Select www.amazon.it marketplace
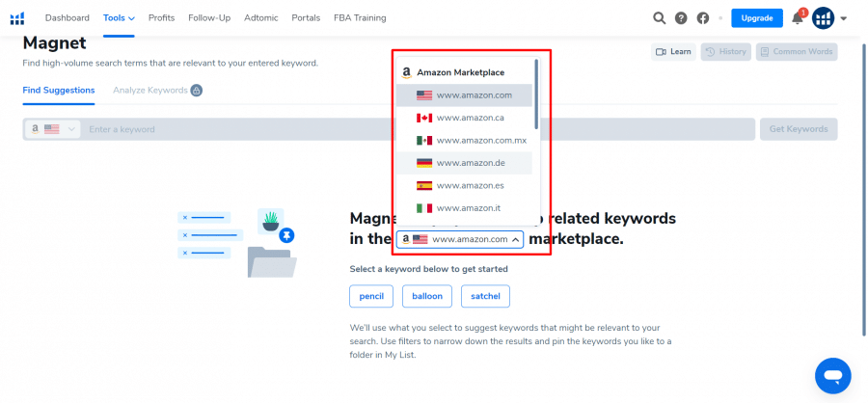Screen dimensions: 868x403 click(x=464, y=208)
